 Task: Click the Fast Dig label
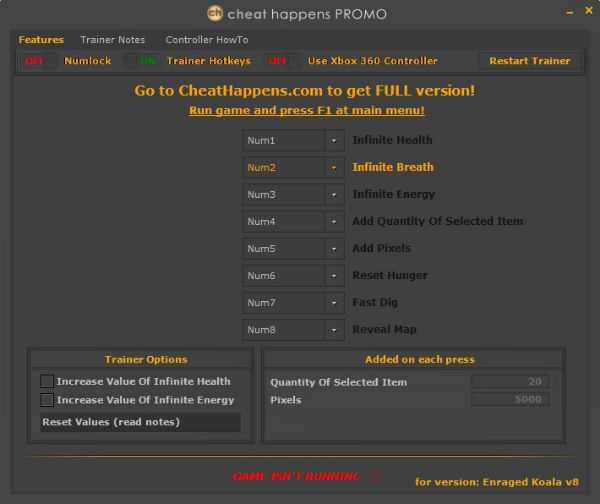pyautogui.click(x=375, y=302)
